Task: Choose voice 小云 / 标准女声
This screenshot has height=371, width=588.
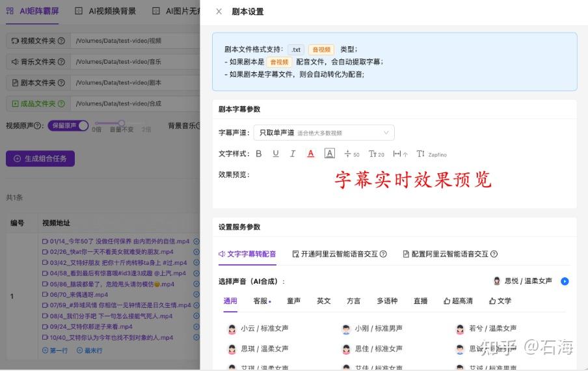Action: [x=258, y=329]
